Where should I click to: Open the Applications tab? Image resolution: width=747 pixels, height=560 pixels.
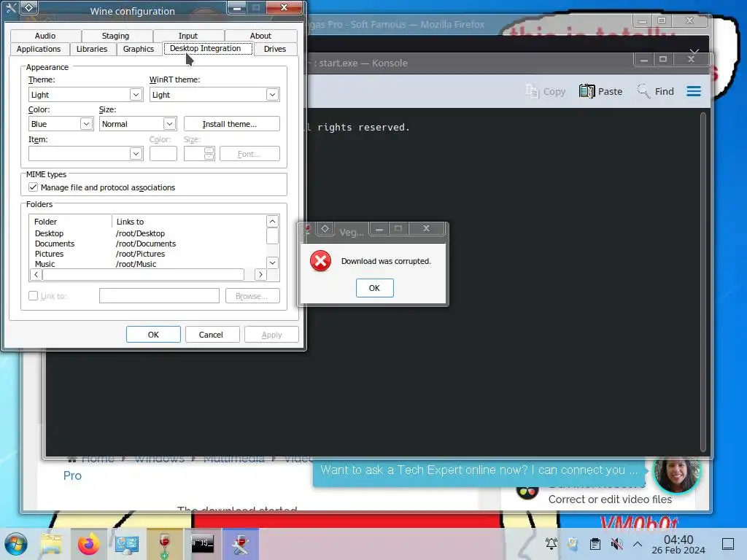coord(39,49)
